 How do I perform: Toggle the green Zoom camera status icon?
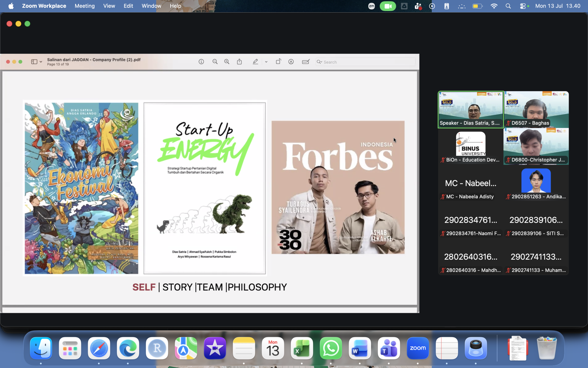[388, 6]
